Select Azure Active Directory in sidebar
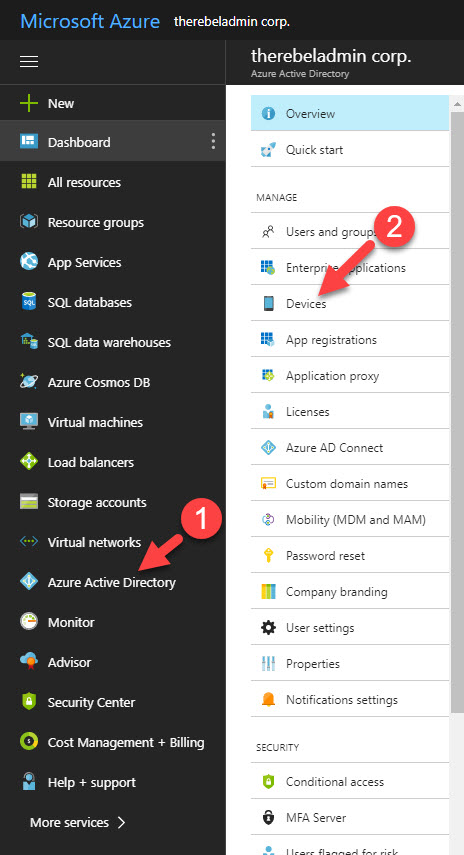This screenshot has height=855, width=464. click(x=112, y=582)
